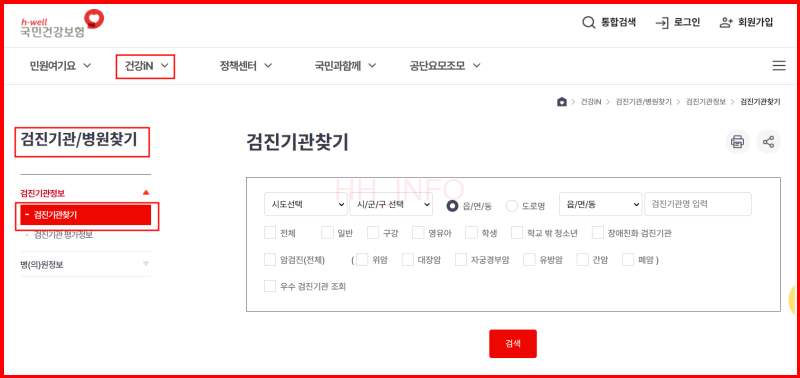800x378 pixels.
Task: Click the share page icon
Action: (768, 141)
